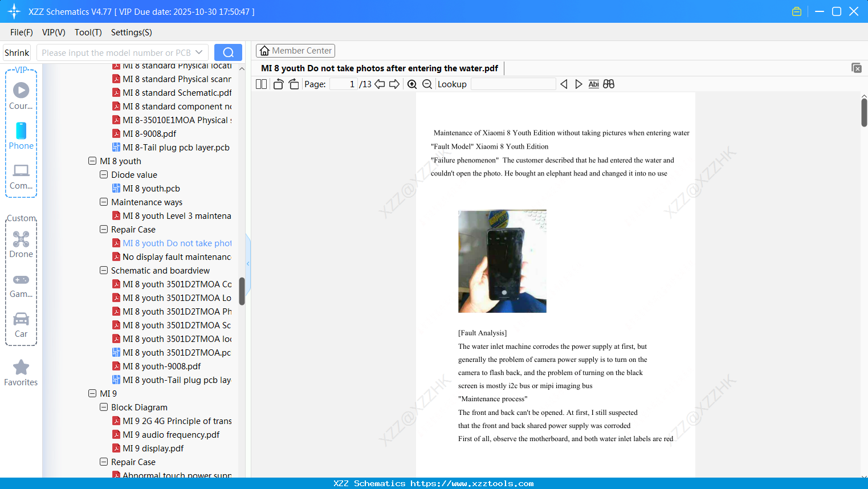The height and width of the screenshot is (489, 868).
Task: Click the binoculars search icon
Action: click(609, 84)
